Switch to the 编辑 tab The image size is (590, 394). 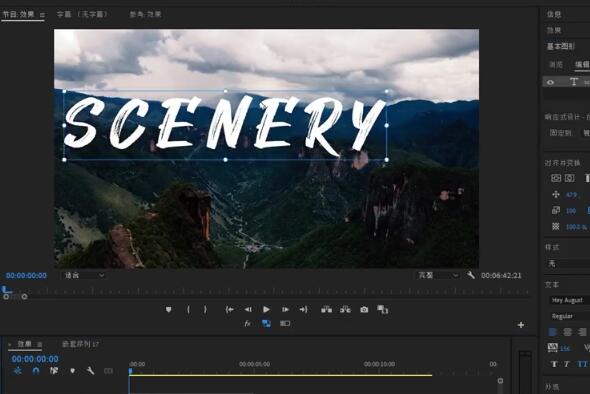pos(582,65)
